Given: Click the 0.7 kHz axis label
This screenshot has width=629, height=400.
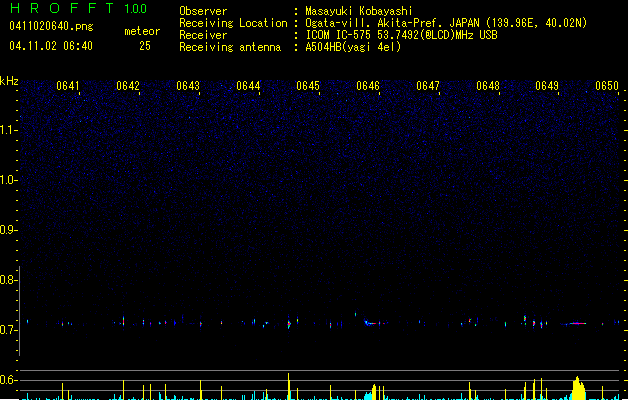Looking at the screenshot, I should (8, 330).
